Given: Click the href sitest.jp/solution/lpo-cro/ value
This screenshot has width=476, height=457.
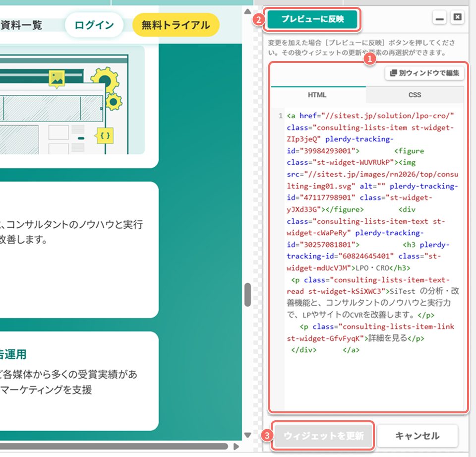Looking at the screenshot, I should point(388,116).
